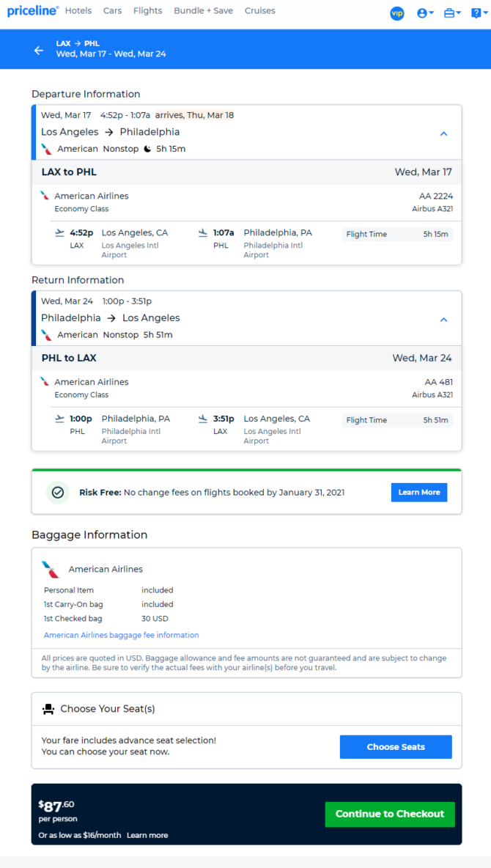The image size is (491, 868).
Task: Go to the Flights tab
Action: click(148, 10)
